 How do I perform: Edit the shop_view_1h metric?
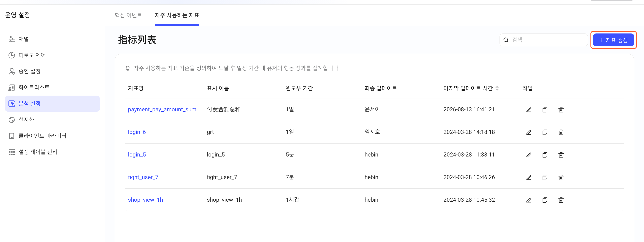click(529, 200)
